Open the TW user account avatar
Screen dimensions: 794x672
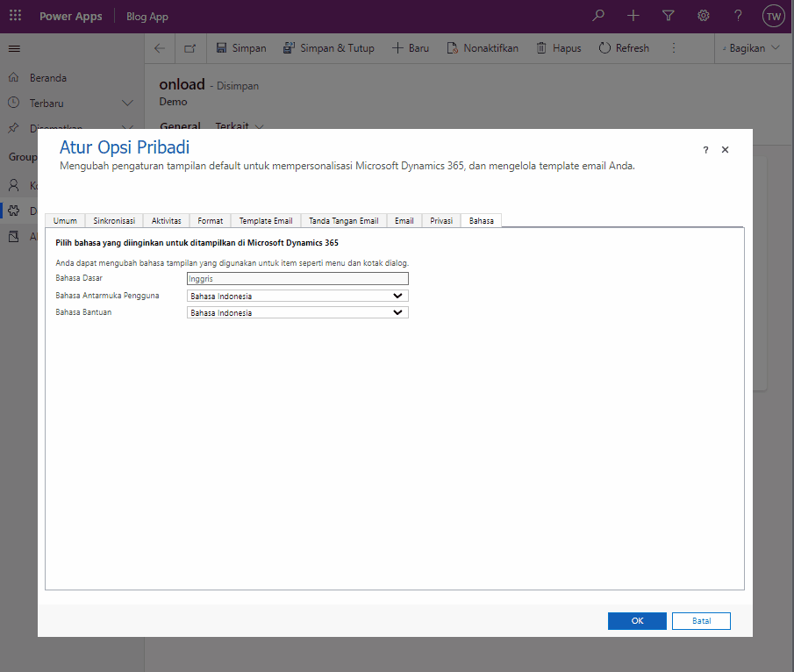(x=773, y=16)
